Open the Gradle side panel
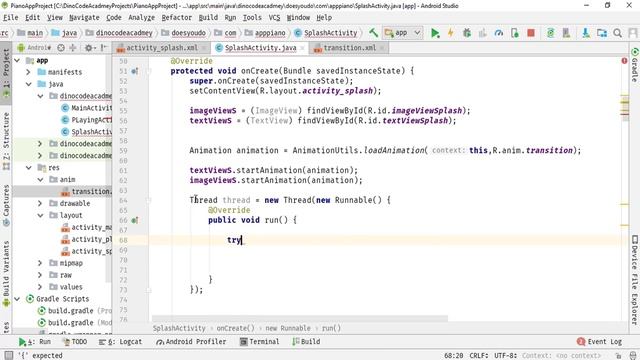The image size is (640, 360). [x=635, y=64]
